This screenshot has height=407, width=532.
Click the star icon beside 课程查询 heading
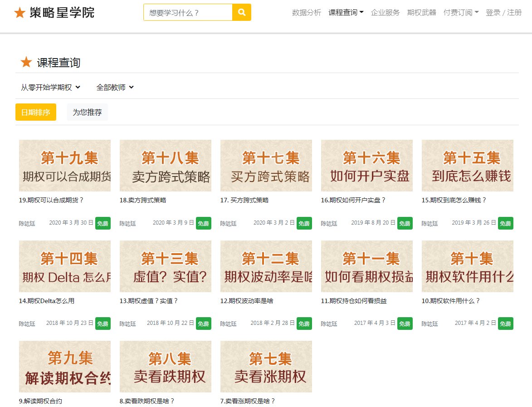26,62
